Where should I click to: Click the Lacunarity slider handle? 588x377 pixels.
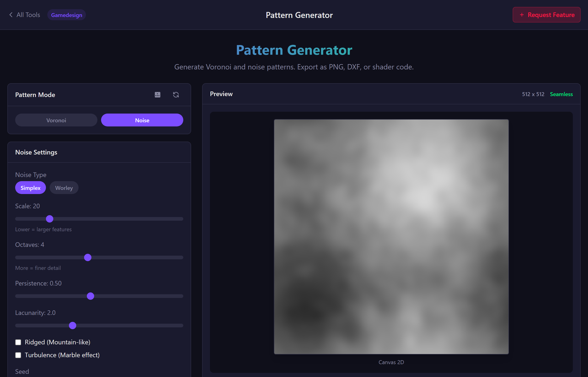[72, 325]
